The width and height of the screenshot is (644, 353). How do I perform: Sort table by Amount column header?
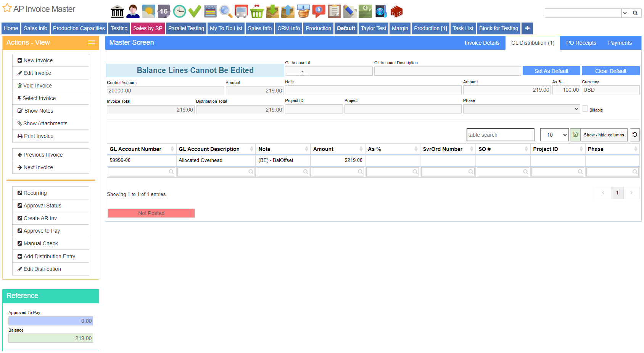point(338,149)
